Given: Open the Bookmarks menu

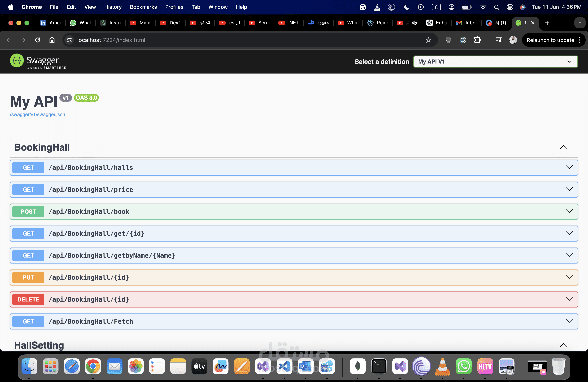Looking at the screenshot, I should pyautogui.click(x=143, y=7).
